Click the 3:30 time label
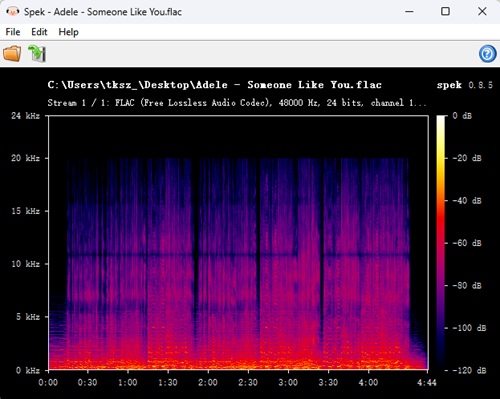Screen dimensions: 500x399 click(x=328, y=382)
